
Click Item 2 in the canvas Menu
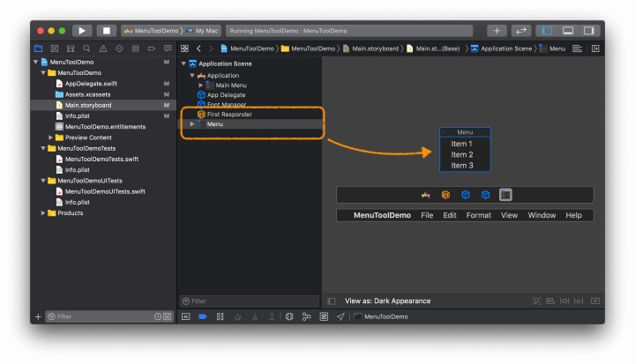click(x=461, y=154)
